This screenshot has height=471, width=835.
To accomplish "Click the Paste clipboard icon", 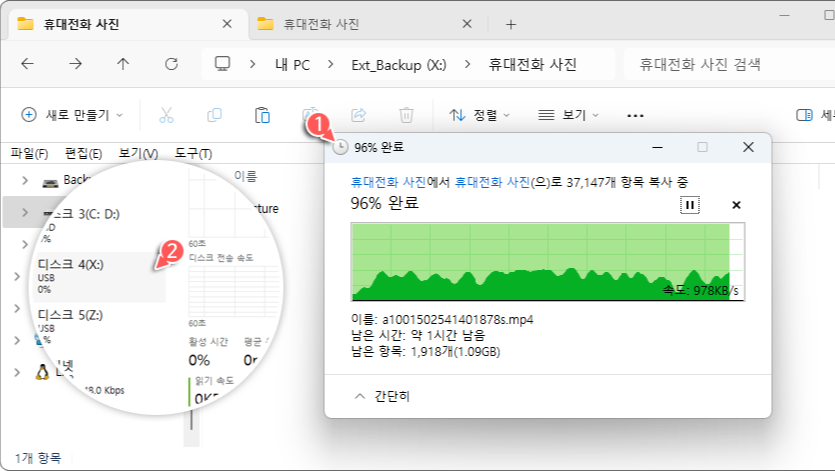I will tap(262, 115).
